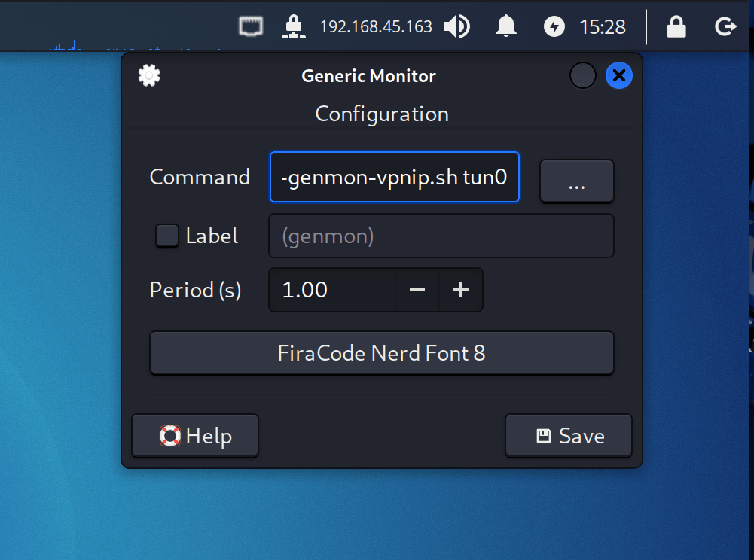
Task: Click the Help button
Action: pos(195,436)
